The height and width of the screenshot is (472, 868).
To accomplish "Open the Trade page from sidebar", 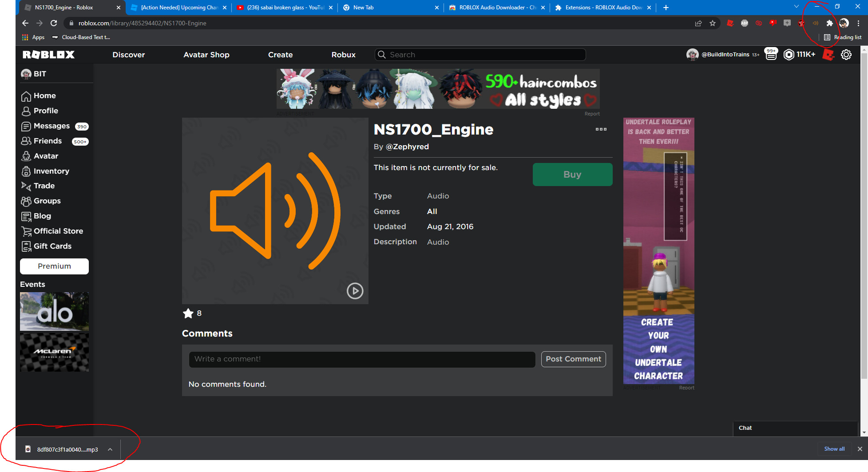I will click(x=44, y=186).
